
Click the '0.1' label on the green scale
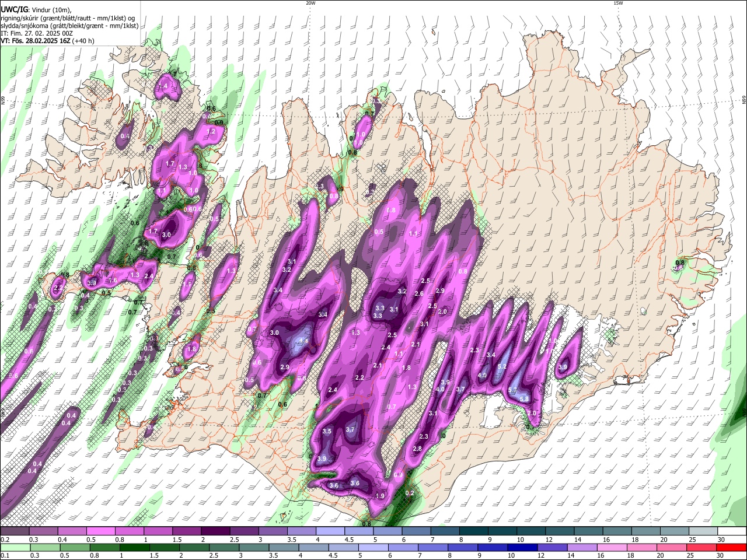click(4, 555)
